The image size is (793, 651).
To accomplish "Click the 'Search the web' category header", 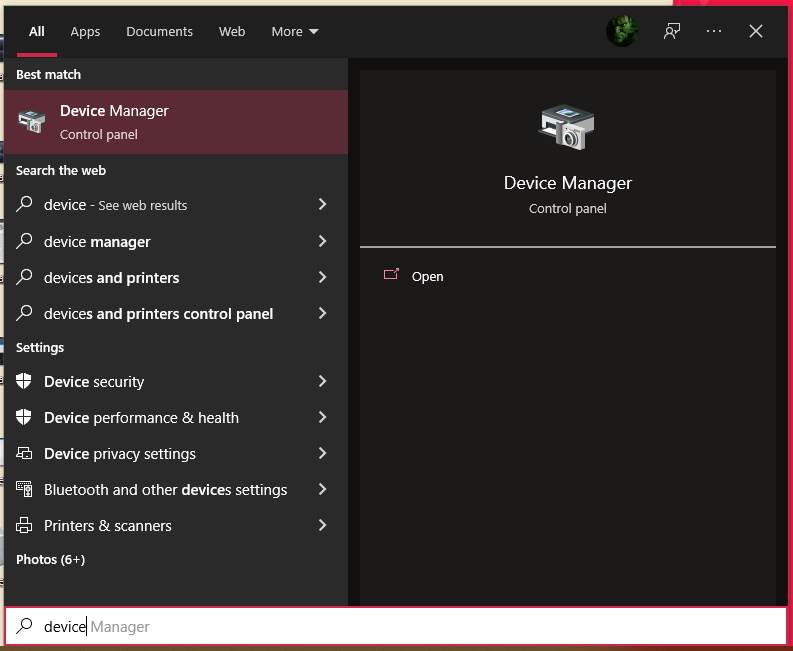I will coord(61,170).
